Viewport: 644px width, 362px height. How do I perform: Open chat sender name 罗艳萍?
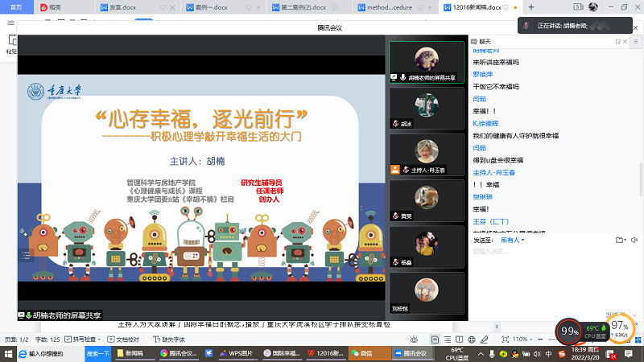482,74
